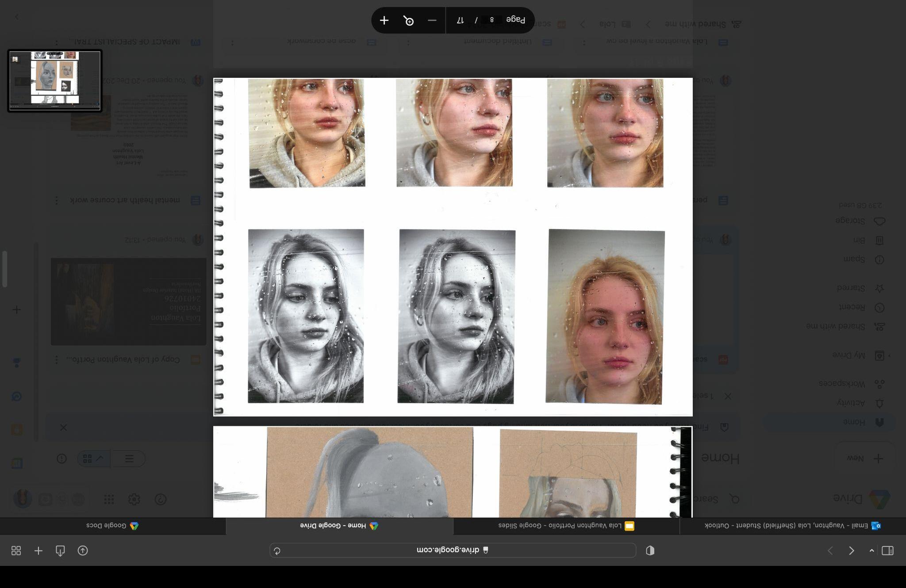Switch to list layout view
Screen dimensions: 906x588
click(x=129, y=458)
